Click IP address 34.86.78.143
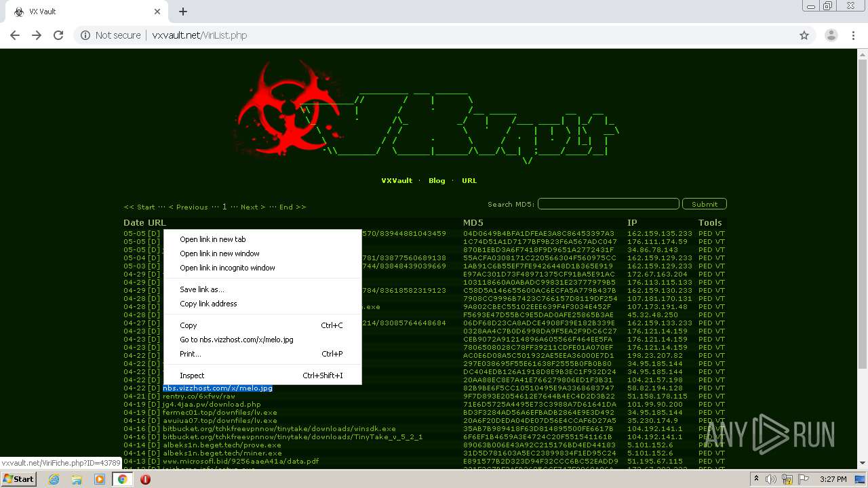Viewport: 868px width, 488px height. (x=654, y=250)
